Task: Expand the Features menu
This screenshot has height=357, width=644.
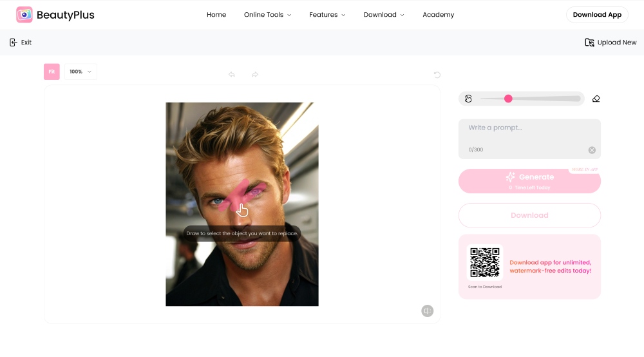Action: pos(327,15)
